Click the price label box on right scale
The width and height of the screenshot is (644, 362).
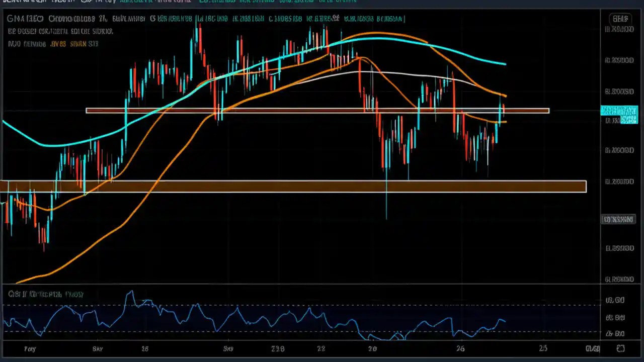pyautogui.click(x=618, y=219)
